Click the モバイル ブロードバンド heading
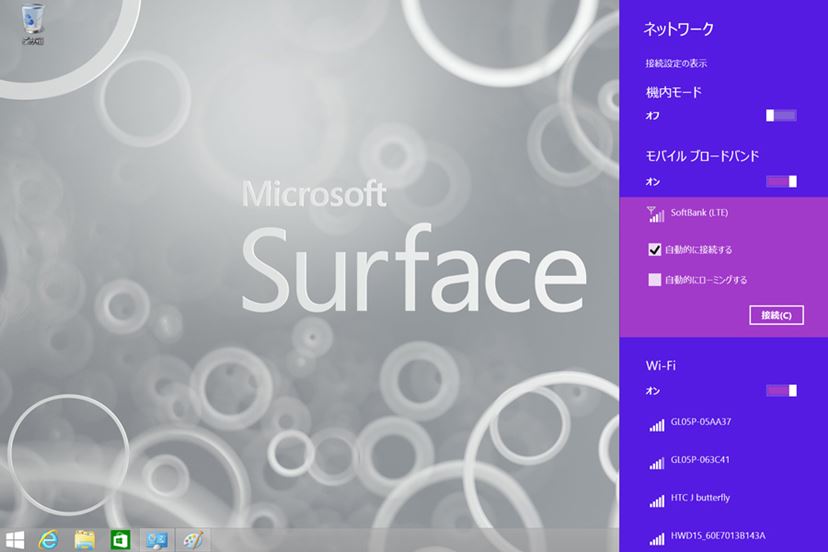828x552 pixels. pos(702,156)
